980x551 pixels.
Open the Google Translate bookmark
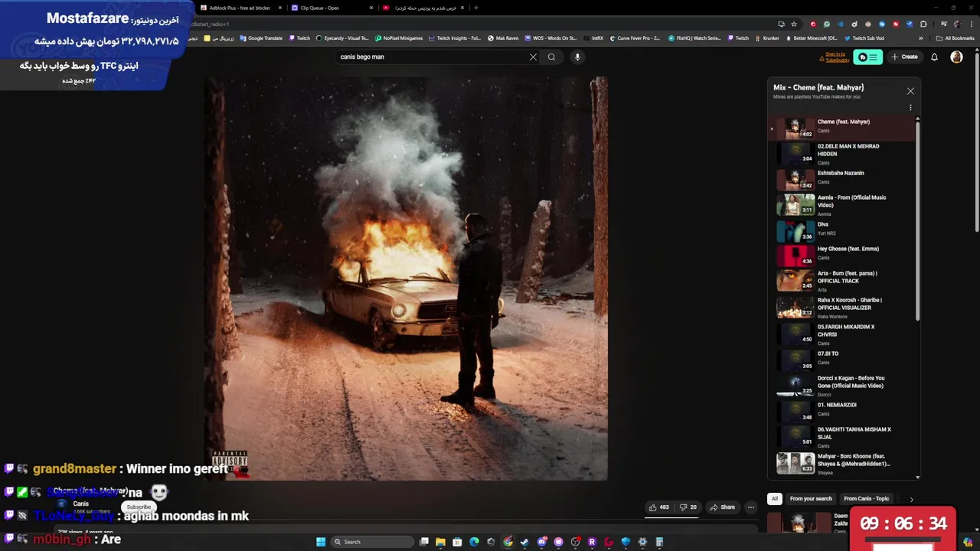point(261,38)
